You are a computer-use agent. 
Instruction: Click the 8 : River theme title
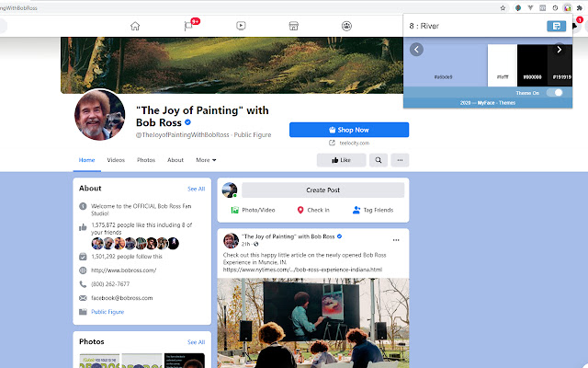pyautogui.click(x=424, y=26)
